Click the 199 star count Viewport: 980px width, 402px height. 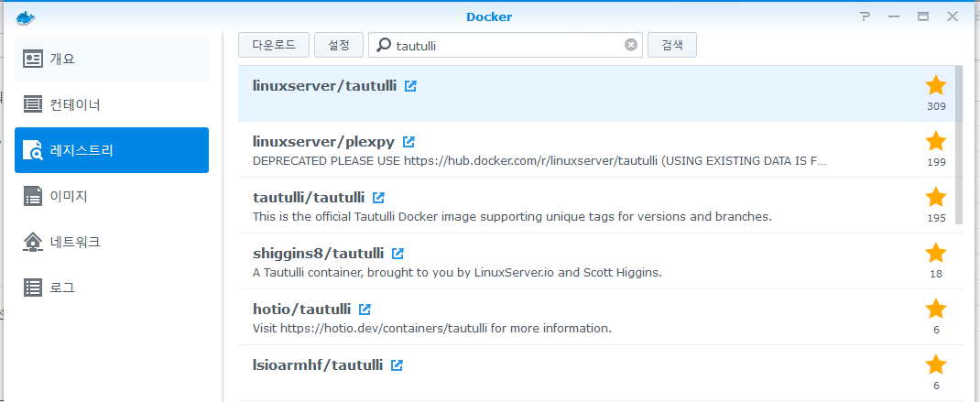click(x=936, y=163)
